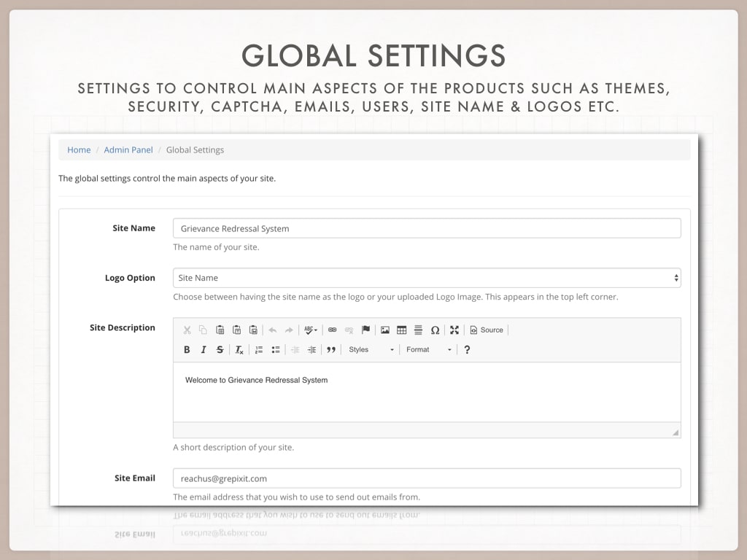Click the Redo arrow icon

click(x=289, y=330)
